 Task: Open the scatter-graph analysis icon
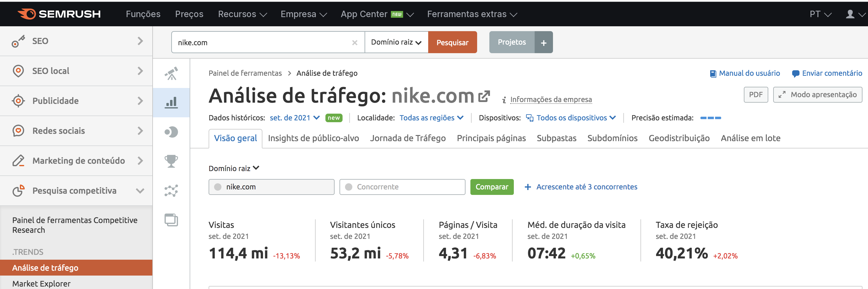click(x=172, y=191)
